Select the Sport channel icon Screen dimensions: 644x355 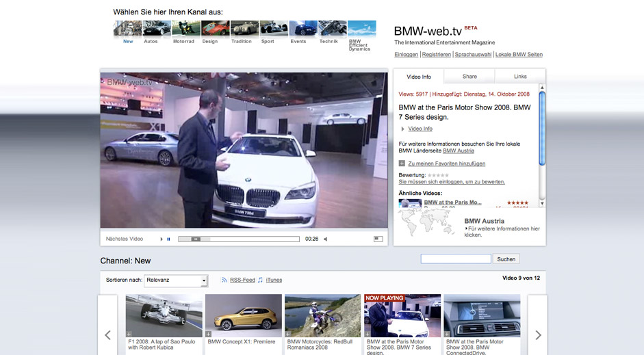tap(274, 28)
